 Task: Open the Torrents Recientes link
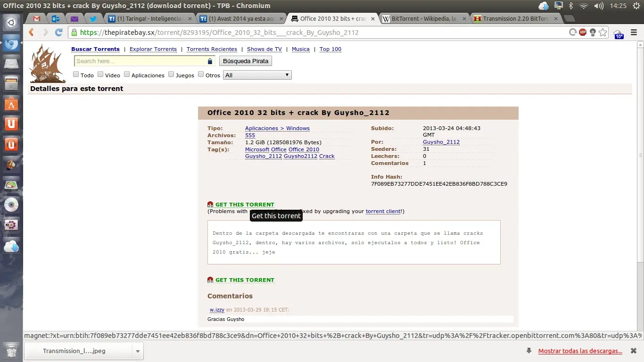tap(212, 49)
